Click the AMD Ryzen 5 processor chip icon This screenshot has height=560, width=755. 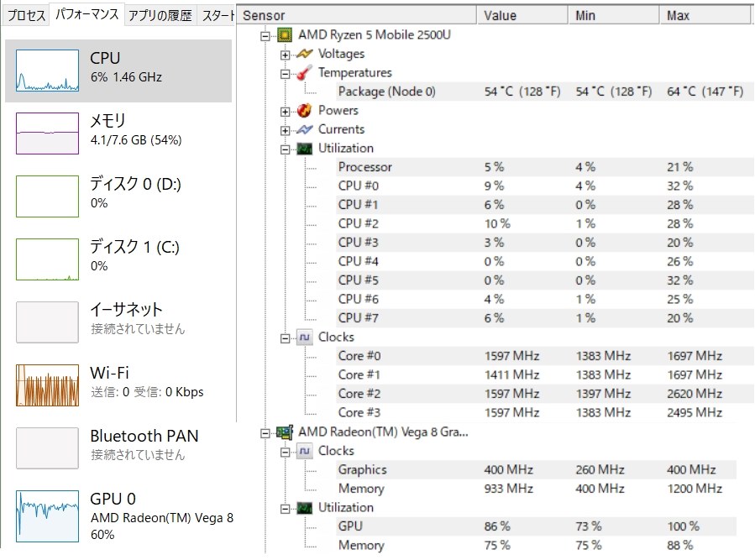(x=285, y=34)
